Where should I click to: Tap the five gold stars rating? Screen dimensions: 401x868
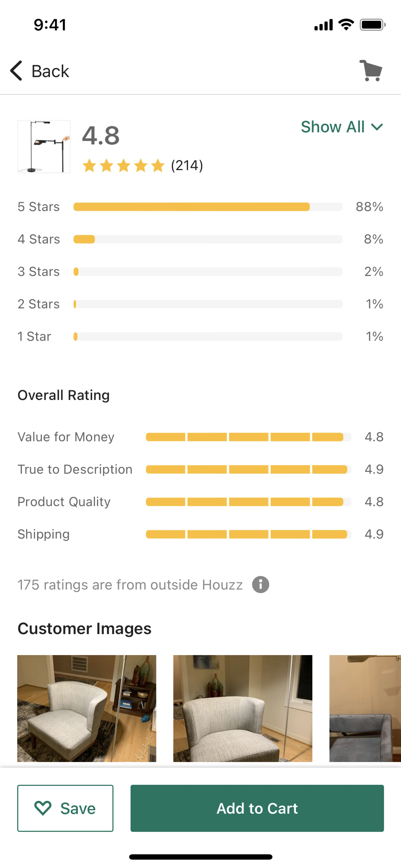(123, 166)
